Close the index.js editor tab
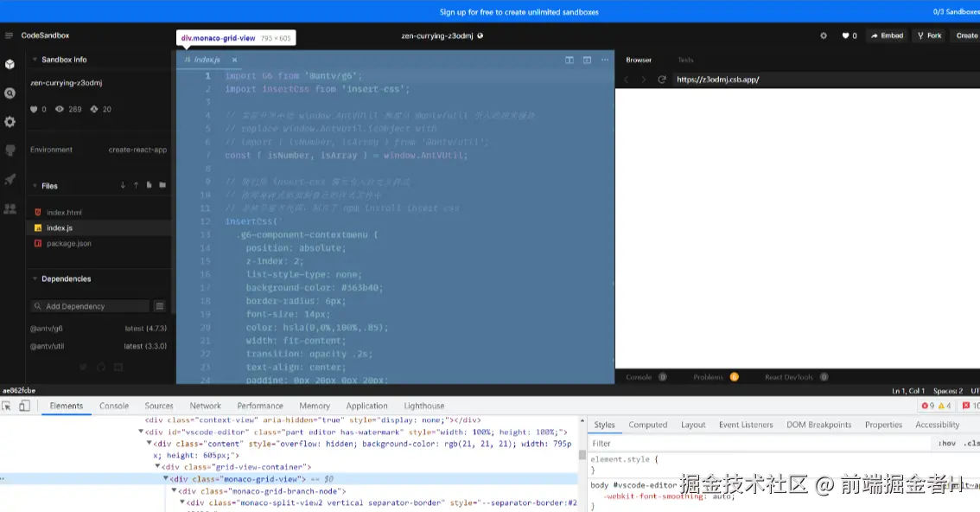The height and width of the screenshot is (512, 980). coord(234,60)
